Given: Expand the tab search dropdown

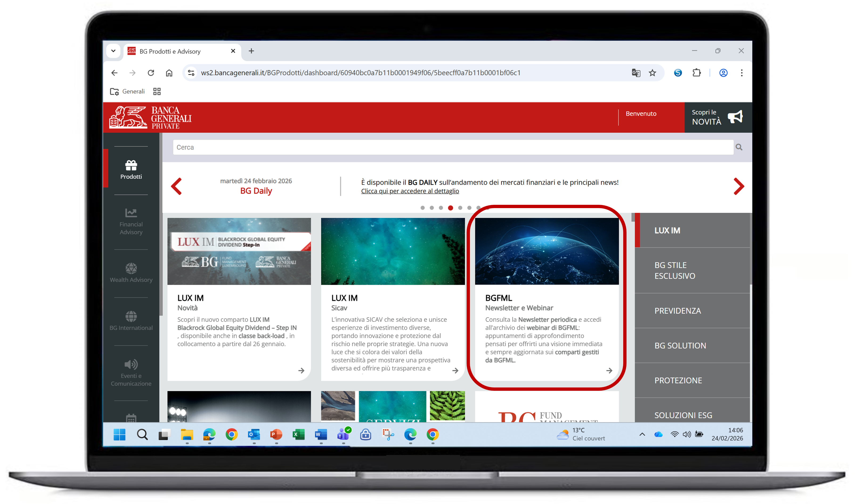Looking at the screenshot, I should (x=114, y=51).
